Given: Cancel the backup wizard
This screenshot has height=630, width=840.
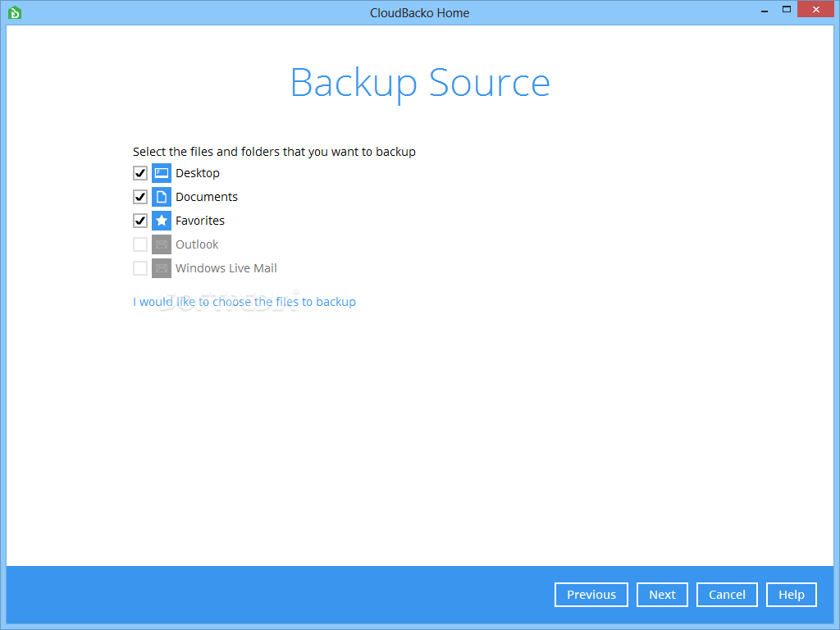Looking at the screenshot, I should click(x=727, y=595).
